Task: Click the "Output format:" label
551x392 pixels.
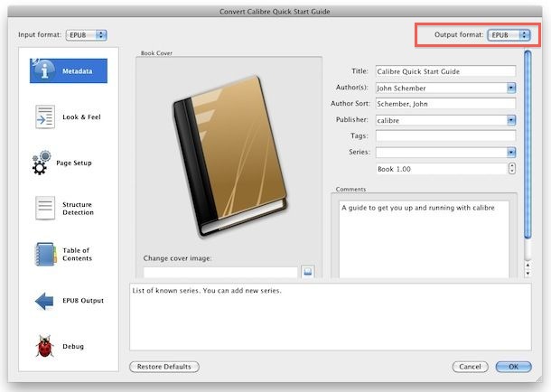Action: [459, 34]
